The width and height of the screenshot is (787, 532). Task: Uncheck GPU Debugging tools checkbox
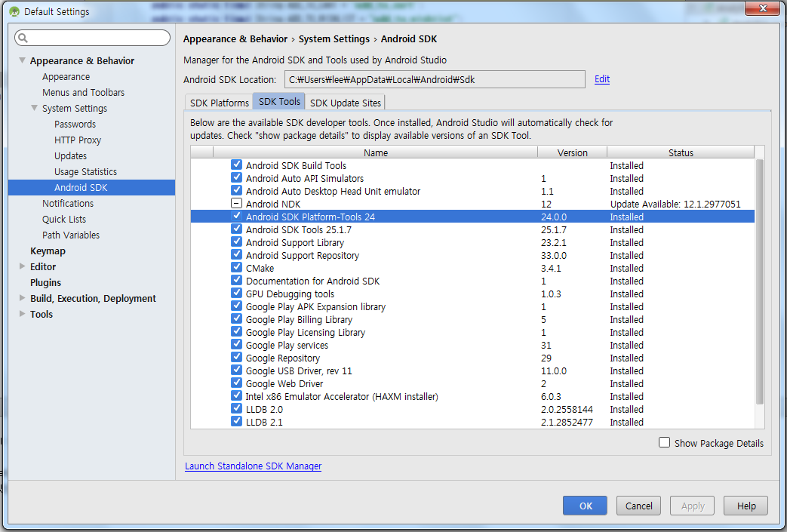236,293
